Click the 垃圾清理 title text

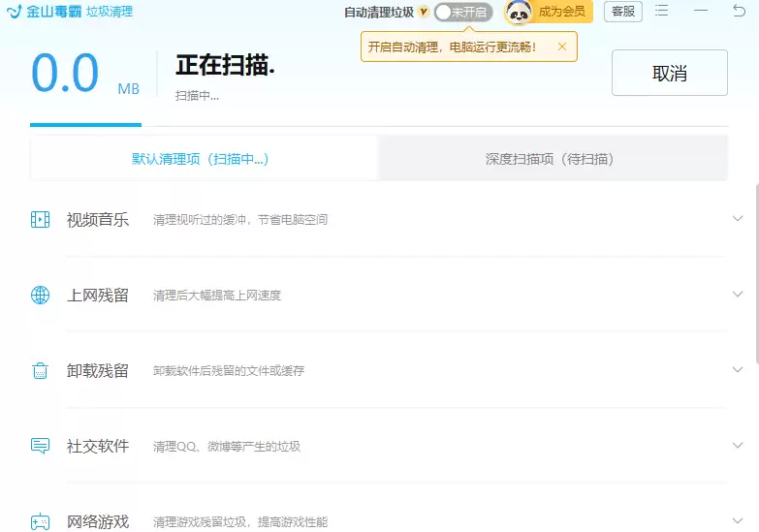110,11
